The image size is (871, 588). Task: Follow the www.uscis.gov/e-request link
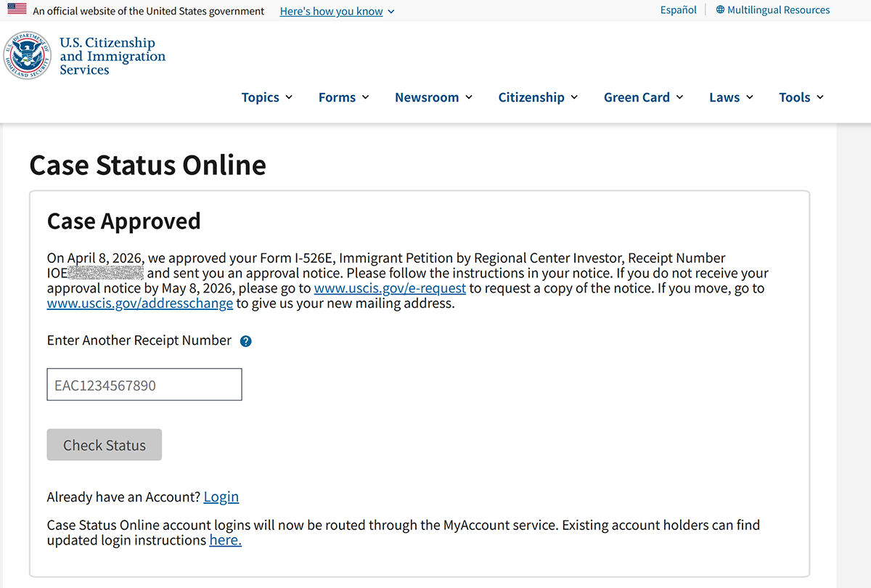pos(390,288)
